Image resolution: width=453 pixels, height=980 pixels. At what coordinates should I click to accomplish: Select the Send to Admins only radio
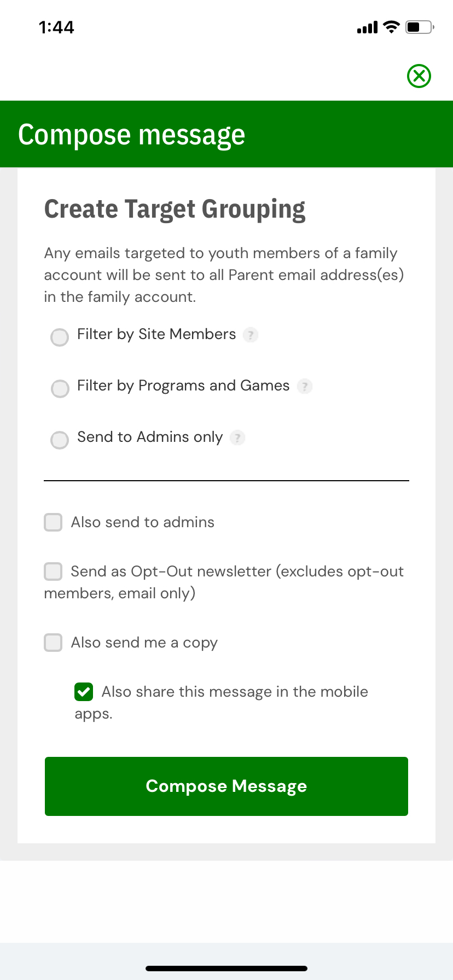[x=60, y=440]
